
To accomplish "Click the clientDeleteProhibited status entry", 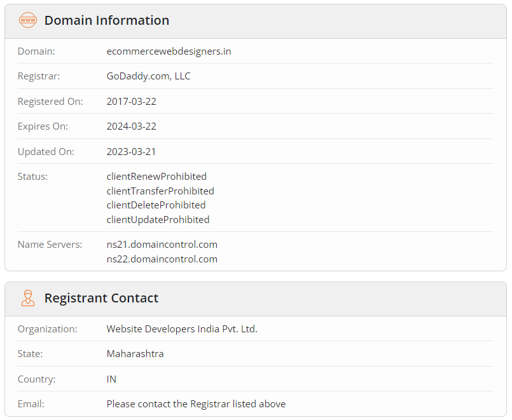I will pos(156,205).
